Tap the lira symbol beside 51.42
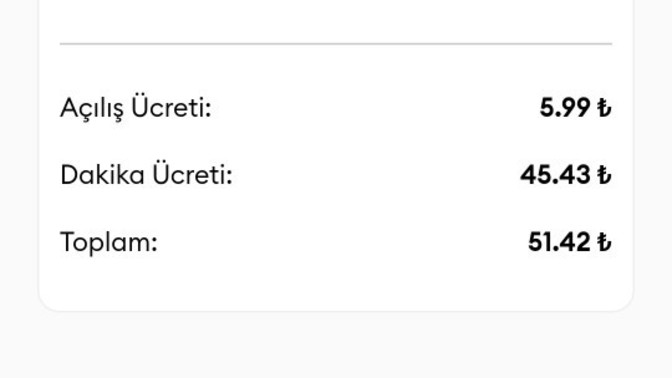This screenshot has width=672, height=378. coord(604,242)
